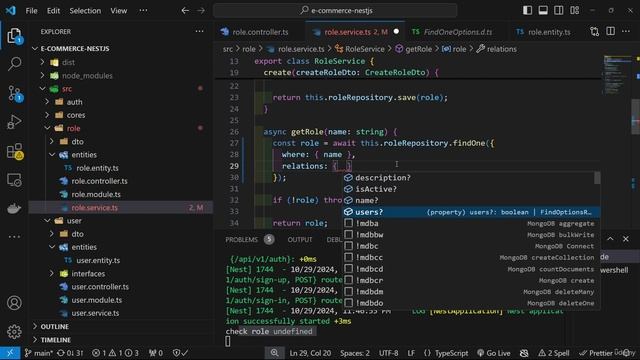Open the Explorer view in activity bar
The width and height of the screenshot is (640, 360).
click(x=14, y=36)
